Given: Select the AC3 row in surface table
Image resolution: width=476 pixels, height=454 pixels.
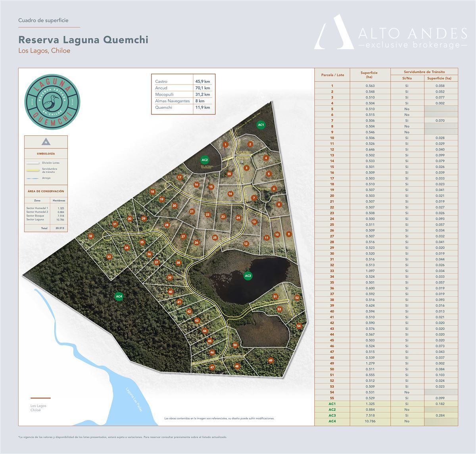Looking at the screenshot, I should [386, 416].
